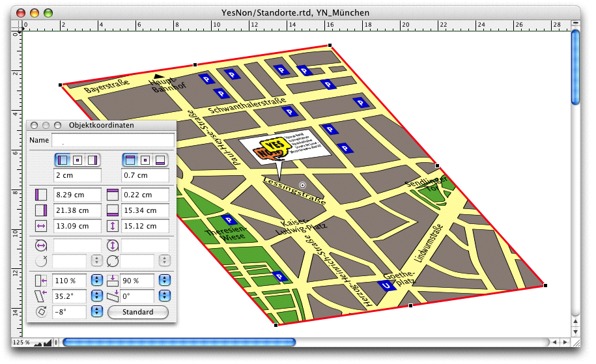
Task: Click the horizontal scrollbar thumb
Action: click(x=178, y=342)
